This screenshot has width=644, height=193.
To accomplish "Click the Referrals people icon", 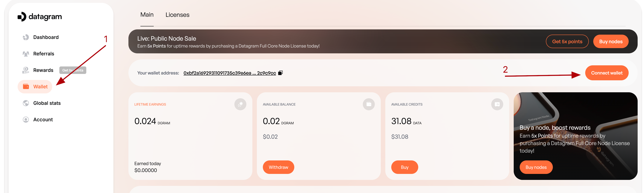I will (x=26, y=54).
